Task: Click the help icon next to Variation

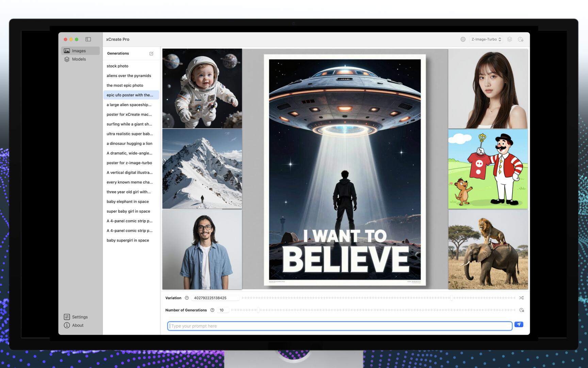Action: click(186, 298)
